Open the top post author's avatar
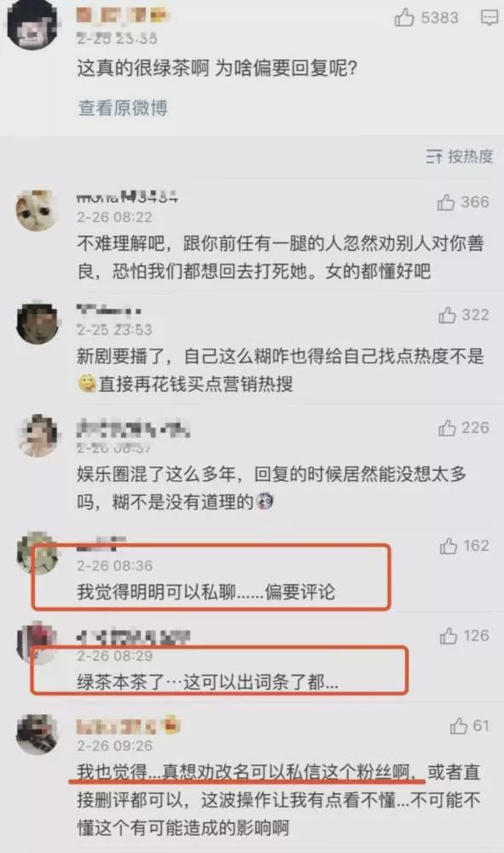Image resolution: width=504 pixels, height=853 pixels. [x=32, y=23]
